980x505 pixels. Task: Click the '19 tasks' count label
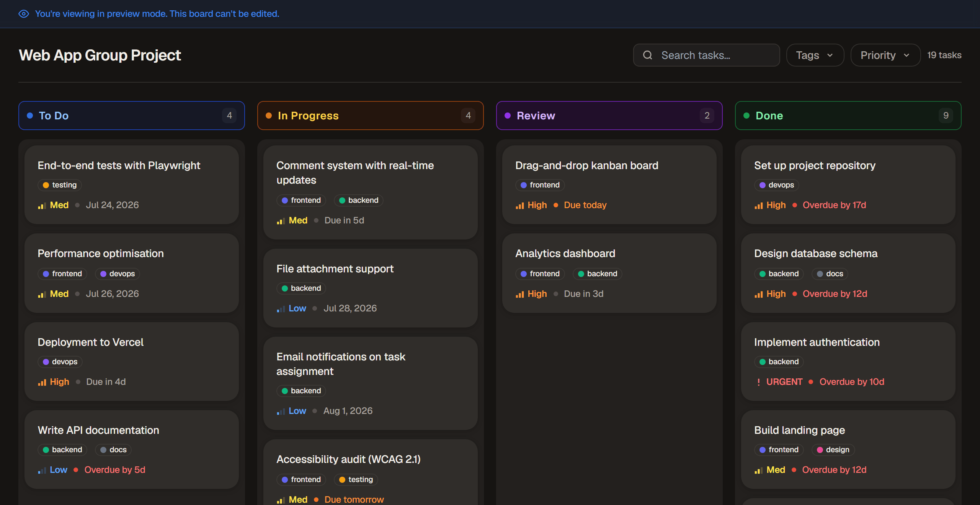click(x=944, y=55)
